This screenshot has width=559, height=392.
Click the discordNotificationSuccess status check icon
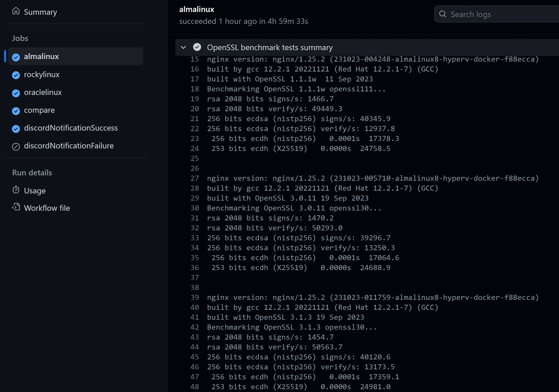tap(16, 129)
